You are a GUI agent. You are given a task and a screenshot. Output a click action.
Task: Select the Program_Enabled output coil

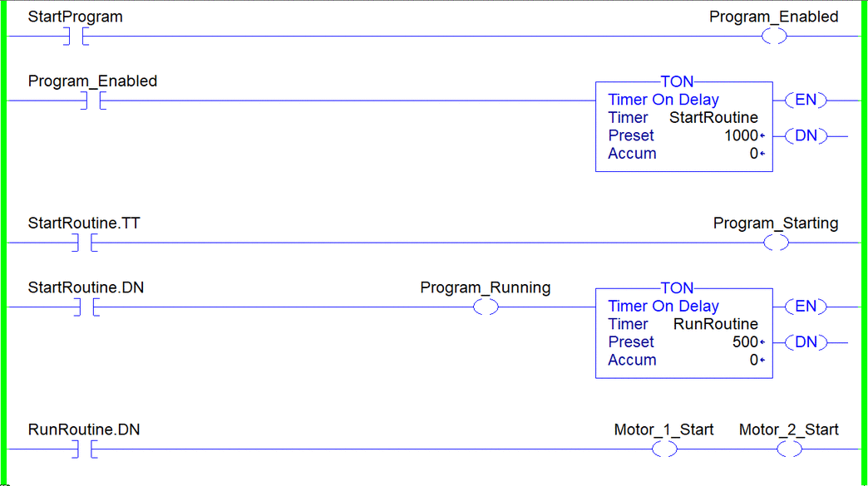click(773, 37)
